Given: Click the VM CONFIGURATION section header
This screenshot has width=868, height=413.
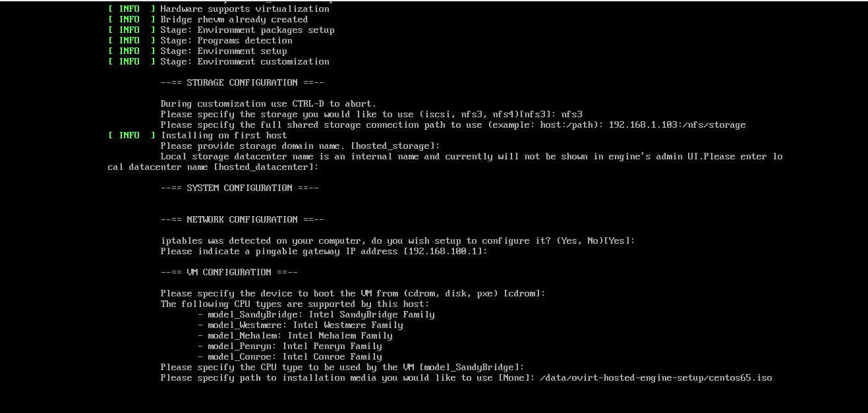Looking at the screenshot, I should pos(229,272).
